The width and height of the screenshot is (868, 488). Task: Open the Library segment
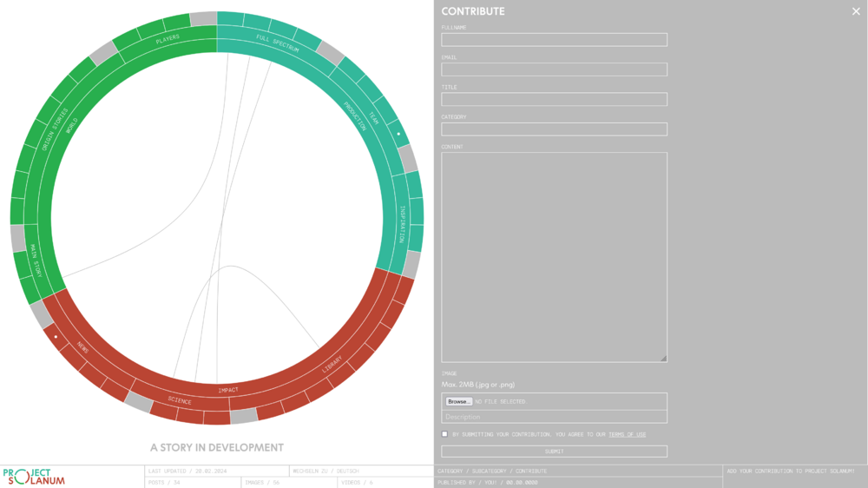[332, 365]
